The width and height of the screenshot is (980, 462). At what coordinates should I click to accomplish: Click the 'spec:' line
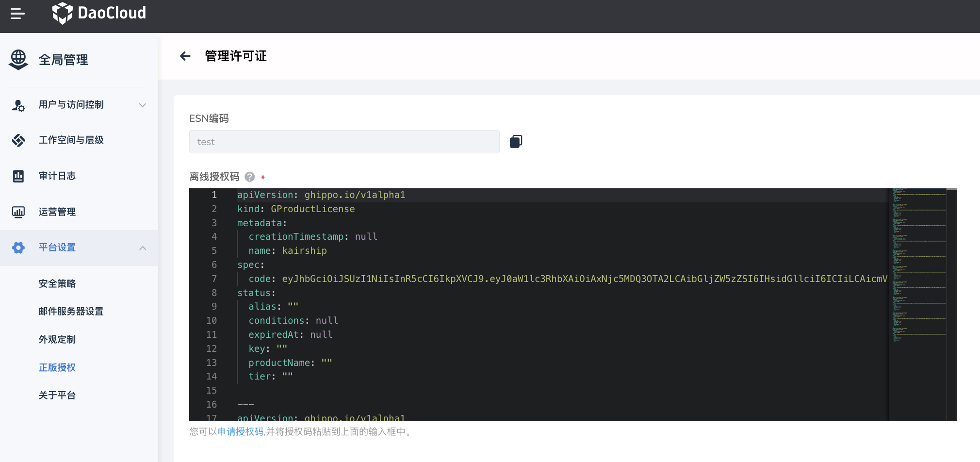251,265
